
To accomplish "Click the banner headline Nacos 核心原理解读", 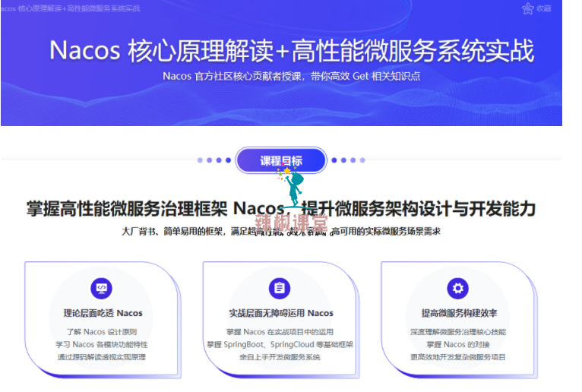I will coord(292,51).
